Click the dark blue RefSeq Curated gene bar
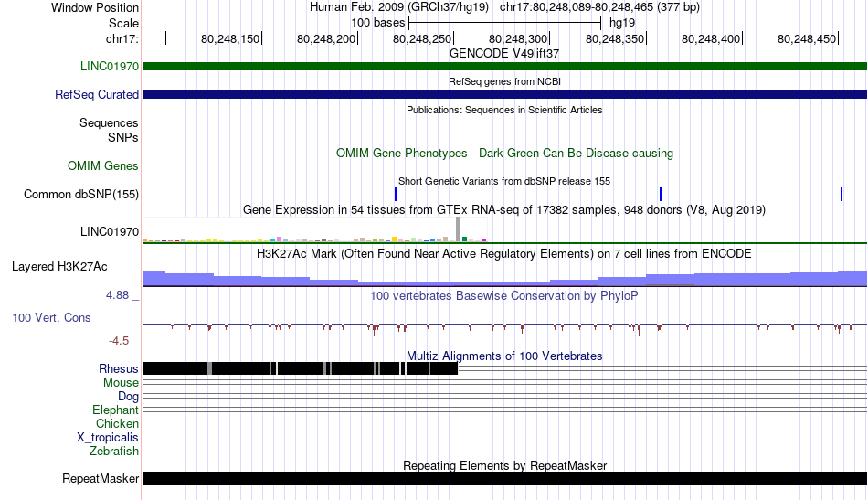The image size is (868, 500). [504, 95]
